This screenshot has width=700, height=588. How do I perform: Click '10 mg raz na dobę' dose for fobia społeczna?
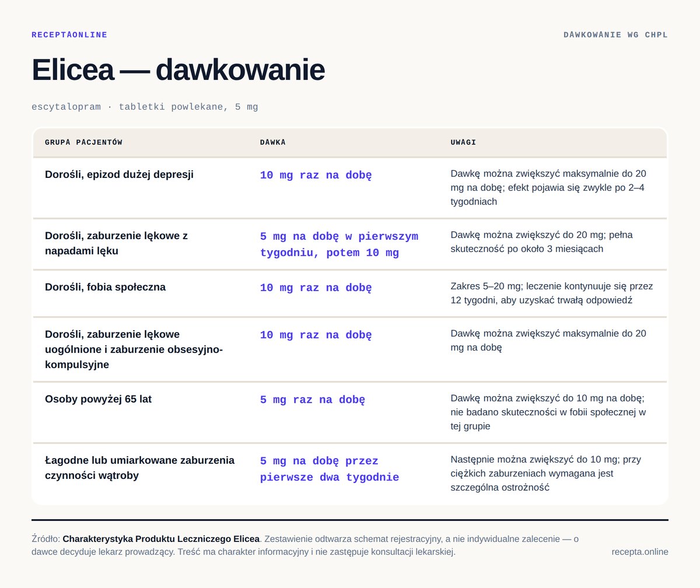[x=316, y=288]
